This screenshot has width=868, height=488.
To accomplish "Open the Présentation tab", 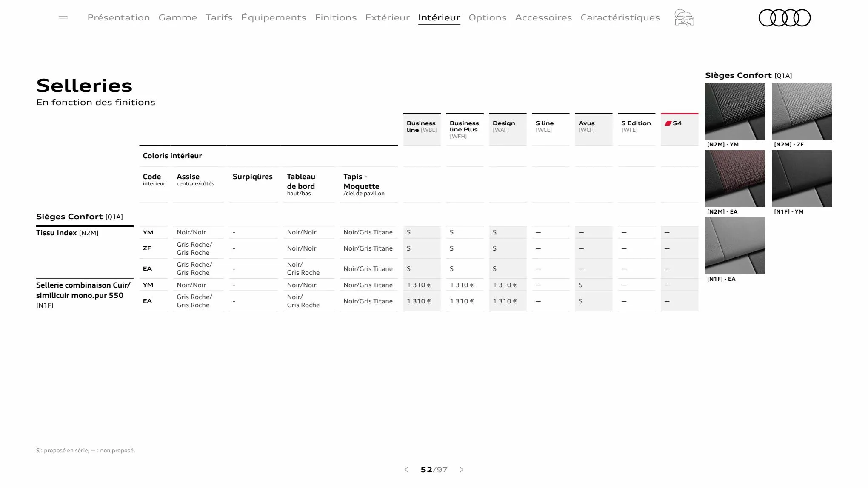I will click(x=119, y=17).
